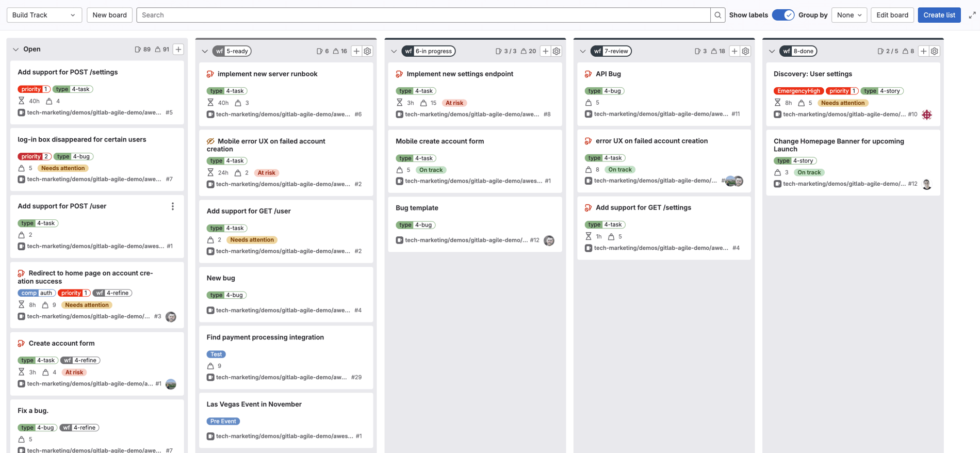The image size is (980, 453).
Task: Click assignee avatar on Create account form card
Action: (171, 384)
